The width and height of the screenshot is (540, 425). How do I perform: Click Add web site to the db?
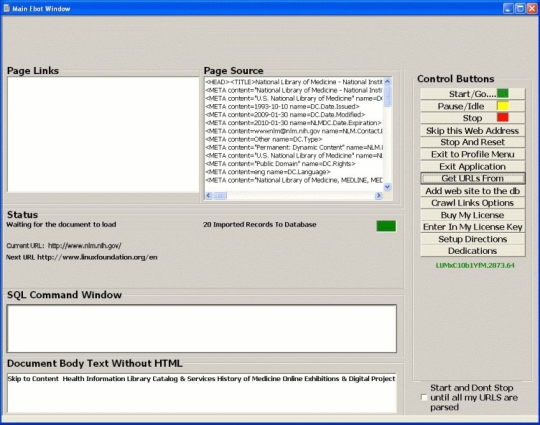[x=472, y=191]
